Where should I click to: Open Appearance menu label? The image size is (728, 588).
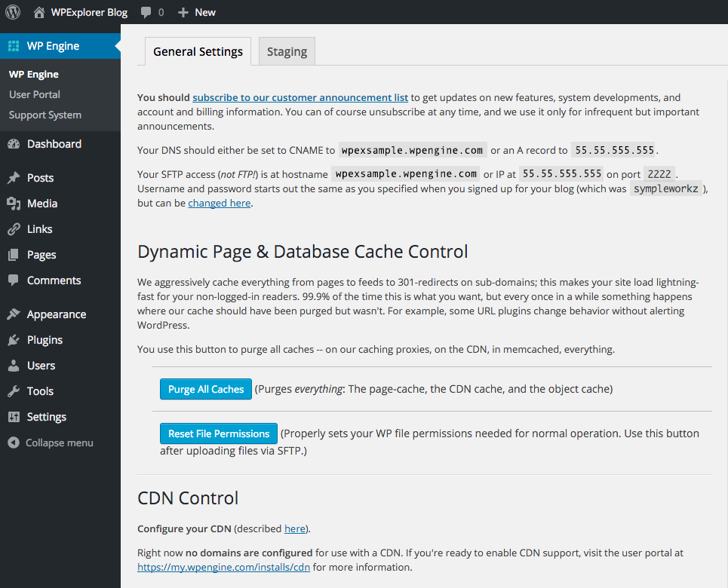[57, 314]
